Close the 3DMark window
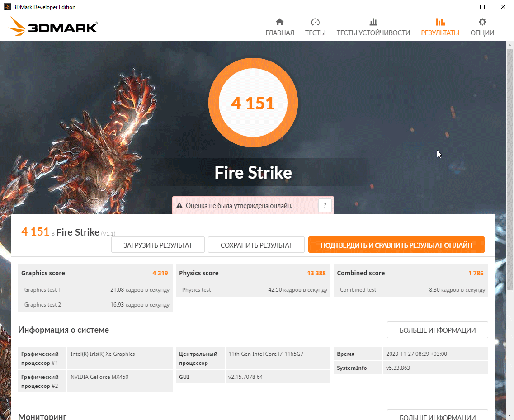The height and width of the screenshot is (420, 514). (x=503, y=7)
